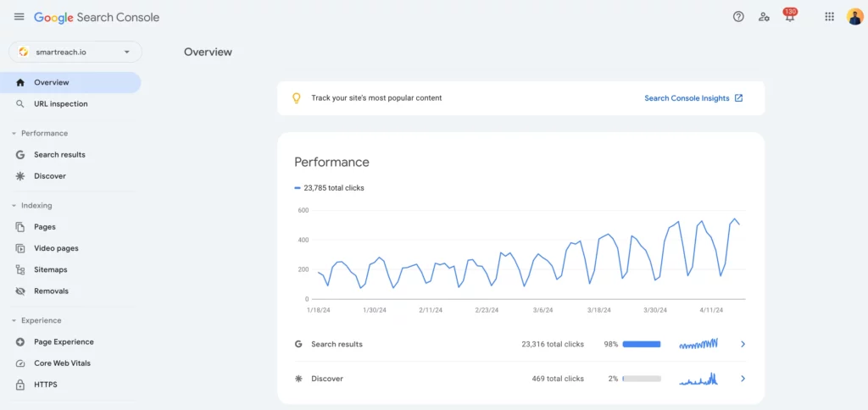This screenshot has width=868, height=410.
Task: Click Discover label in Performance card
Action: pyautogui.click(x=327, y=379)
